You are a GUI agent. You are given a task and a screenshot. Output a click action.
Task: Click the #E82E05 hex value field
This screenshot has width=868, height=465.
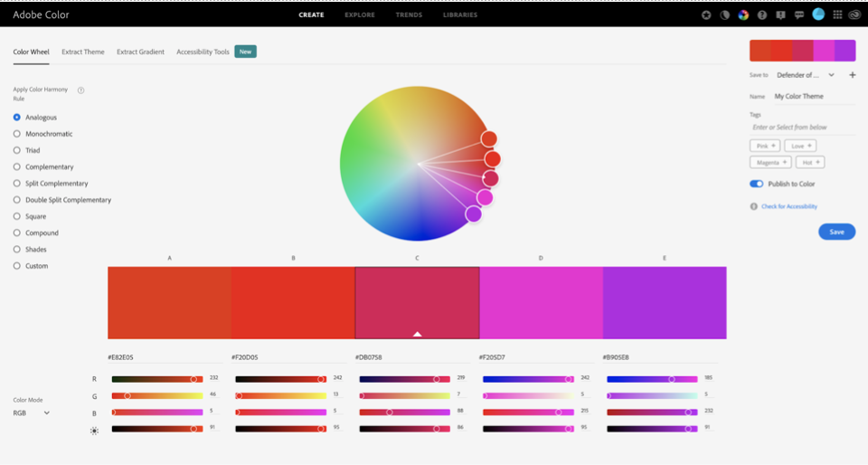point(165,357)
